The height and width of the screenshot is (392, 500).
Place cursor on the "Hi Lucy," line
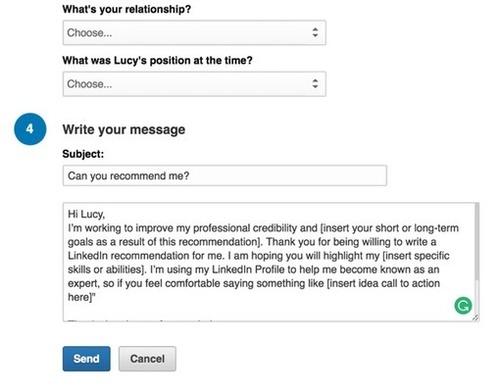[x=86, y=214]
